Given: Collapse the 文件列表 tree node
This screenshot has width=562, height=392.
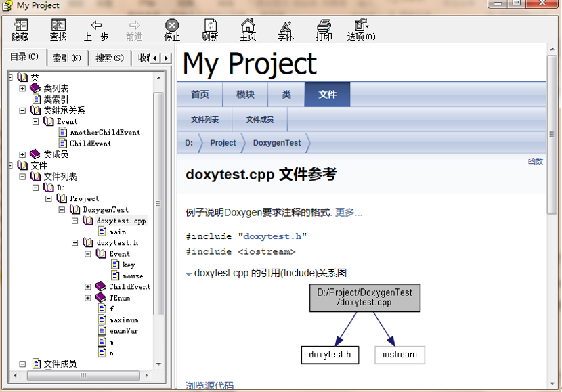Looking at the screenshot, I should click(22, 177).
